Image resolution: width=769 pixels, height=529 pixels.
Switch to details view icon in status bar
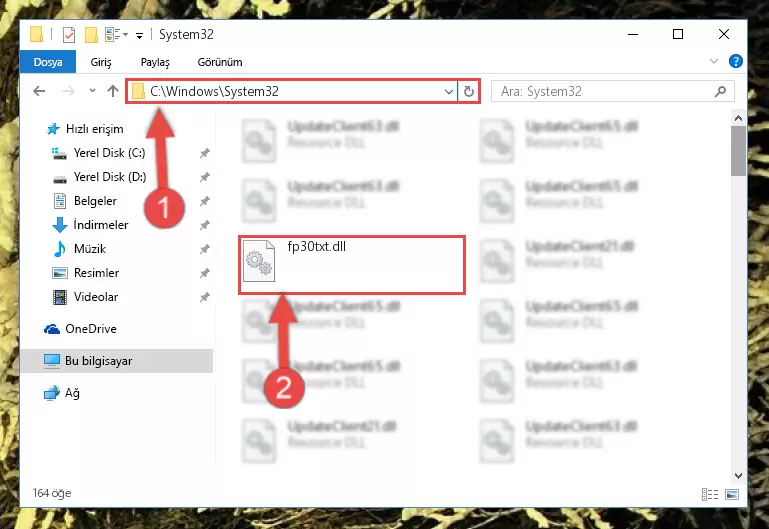click(x=710, y=494)
